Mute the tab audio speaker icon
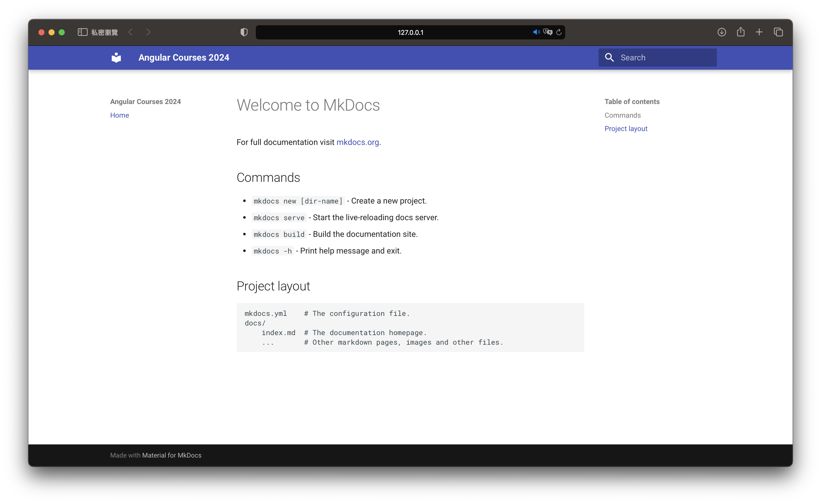 coord(536,32)
